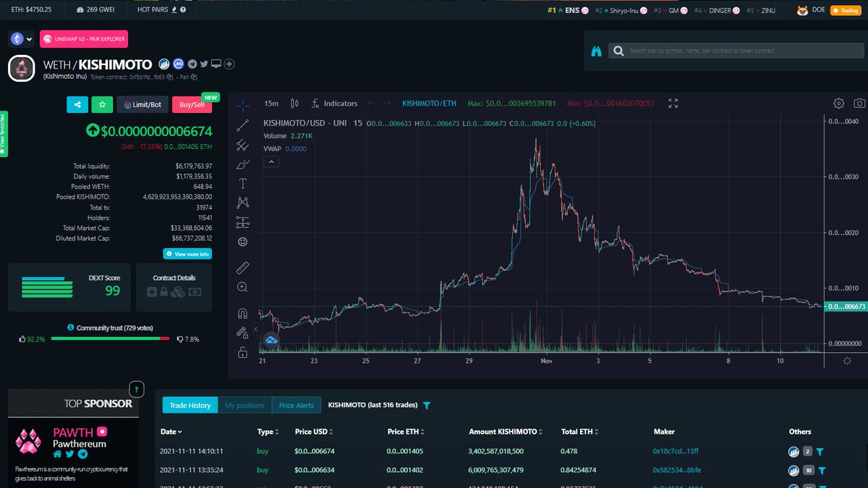
Task: Vote thumbs up for community trust
Action: [22, 338]
